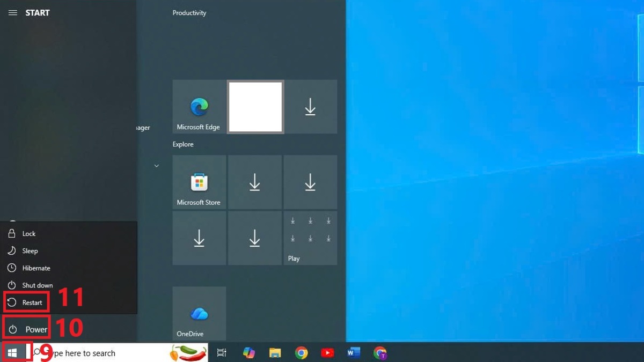Open File Explorer from the taskbar

point(275,352)
